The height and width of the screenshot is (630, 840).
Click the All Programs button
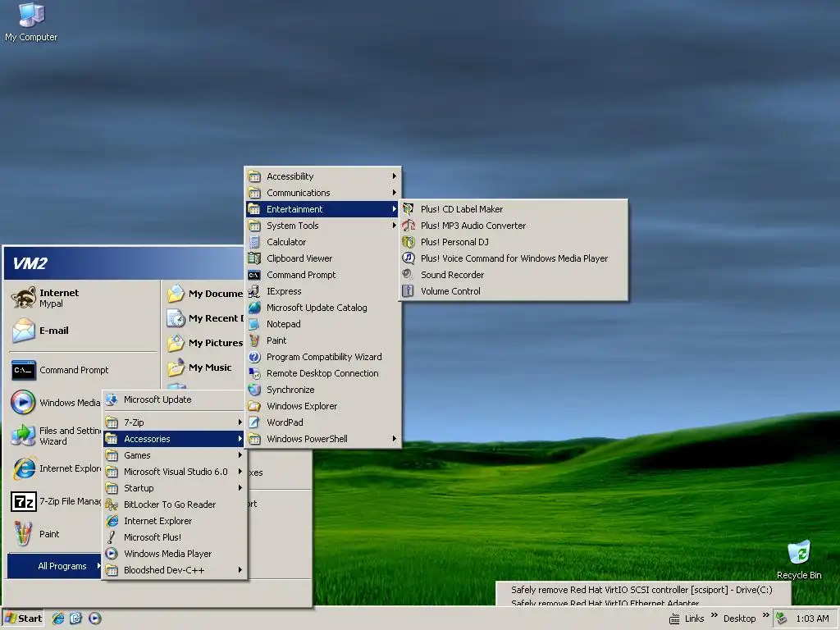tap(54, 566)
